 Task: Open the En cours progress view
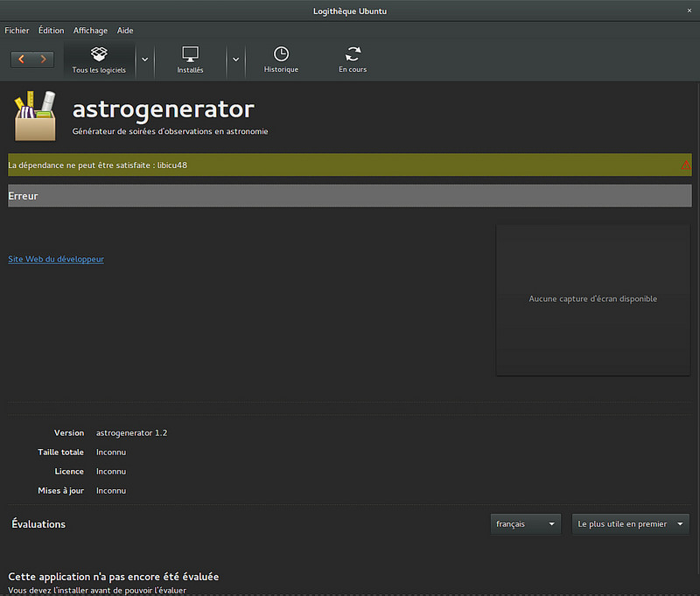(x=353, y=60)
